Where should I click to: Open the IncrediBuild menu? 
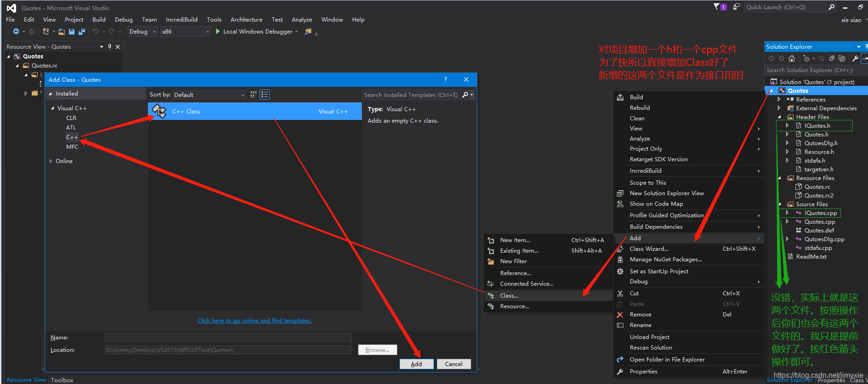pyautogui.click(x=182, y=20)
